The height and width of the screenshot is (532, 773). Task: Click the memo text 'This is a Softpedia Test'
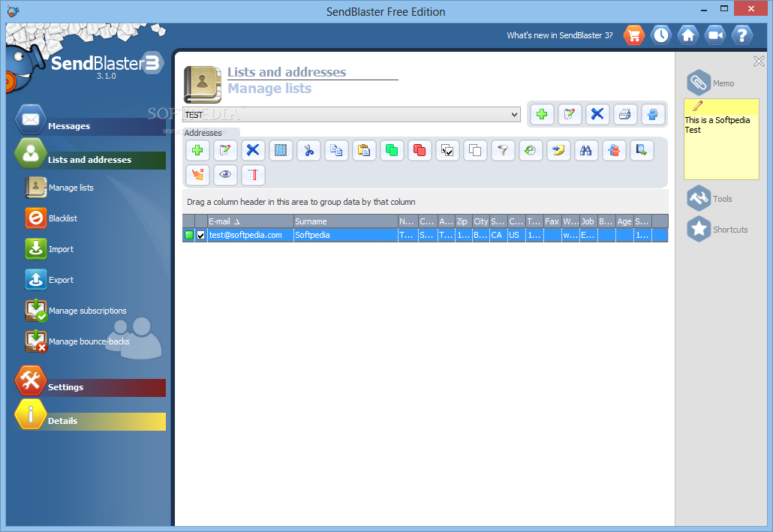point(717,125)
